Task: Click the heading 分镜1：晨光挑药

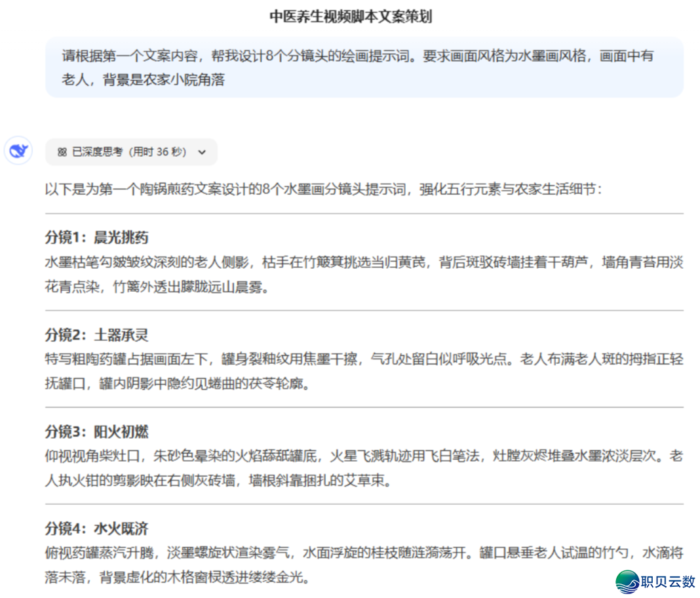Action: coord(96,237)
